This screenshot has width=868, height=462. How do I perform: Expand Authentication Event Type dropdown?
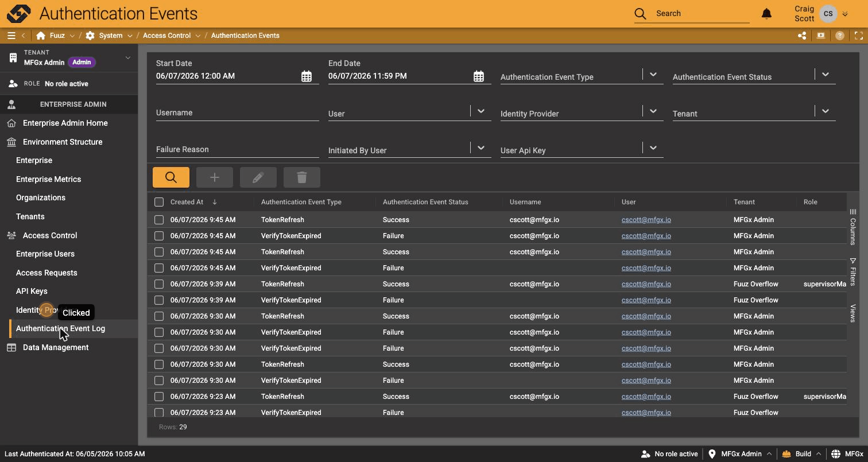click(x=653, y=75)
